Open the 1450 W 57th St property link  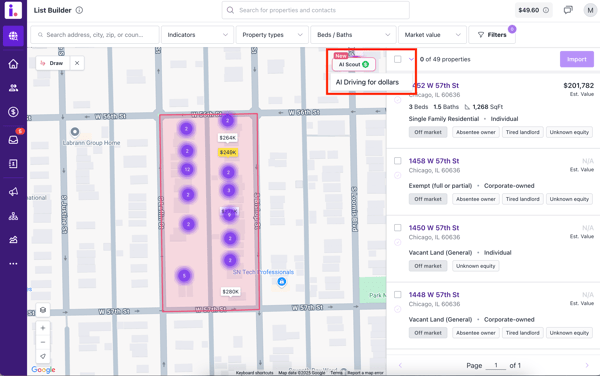click(434, 228)
